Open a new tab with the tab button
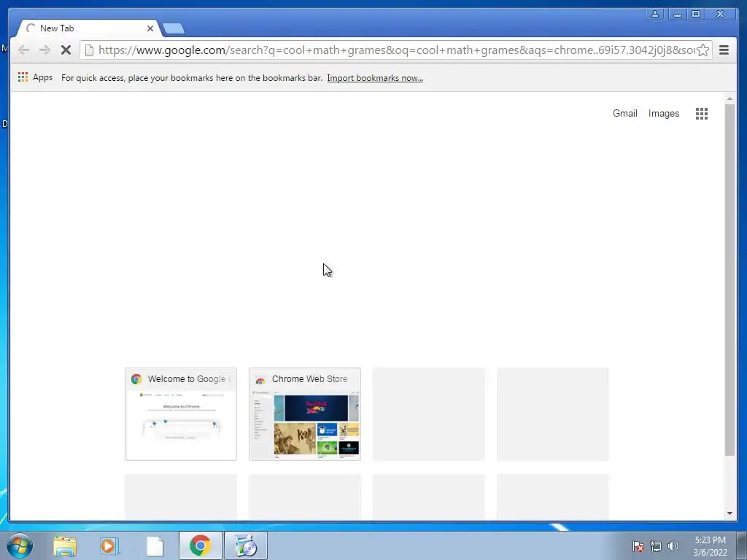 pos(174,29)
